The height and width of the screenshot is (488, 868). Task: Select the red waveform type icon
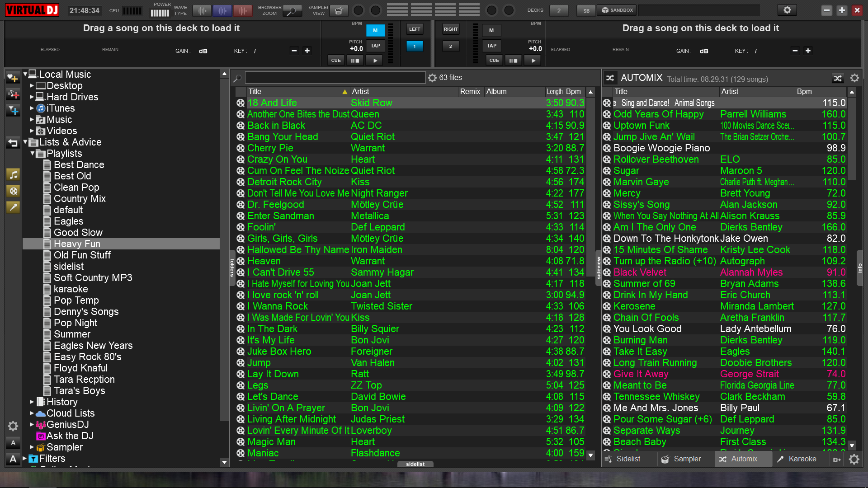[243, 10]
